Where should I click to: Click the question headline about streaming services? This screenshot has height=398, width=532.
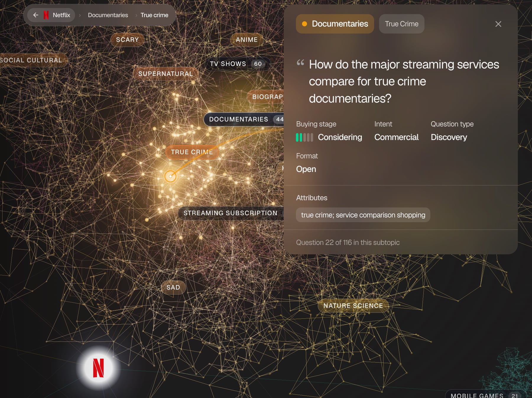click(x=404, y=81)
